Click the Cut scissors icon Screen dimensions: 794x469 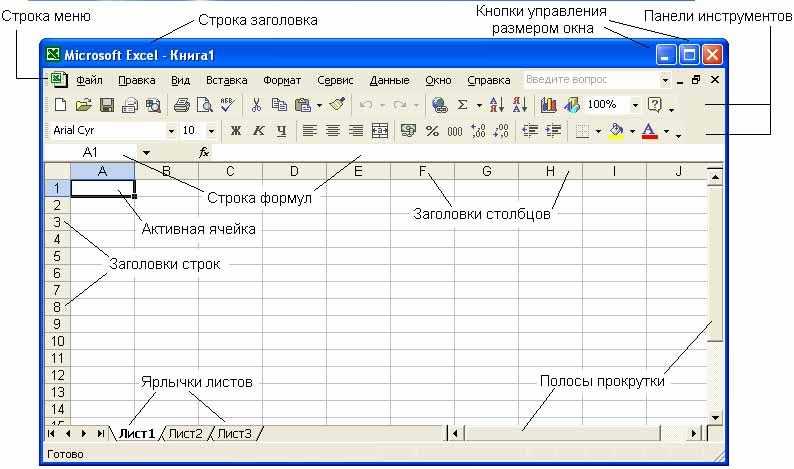click(x=256, y=105)
